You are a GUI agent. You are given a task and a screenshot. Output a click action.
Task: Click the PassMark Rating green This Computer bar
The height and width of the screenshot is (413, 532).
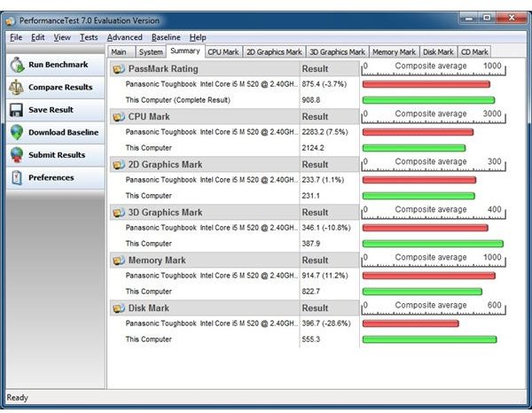click(428, 100)
